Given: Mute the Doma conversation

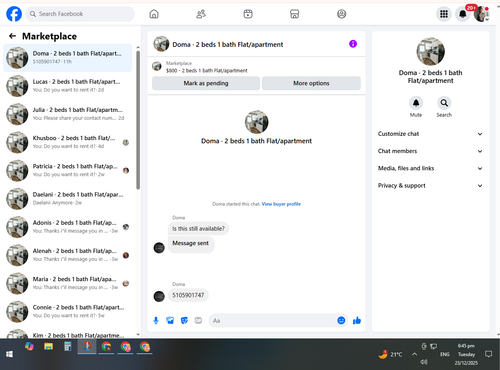Looking at the screenshot, I should click(416, 103).
